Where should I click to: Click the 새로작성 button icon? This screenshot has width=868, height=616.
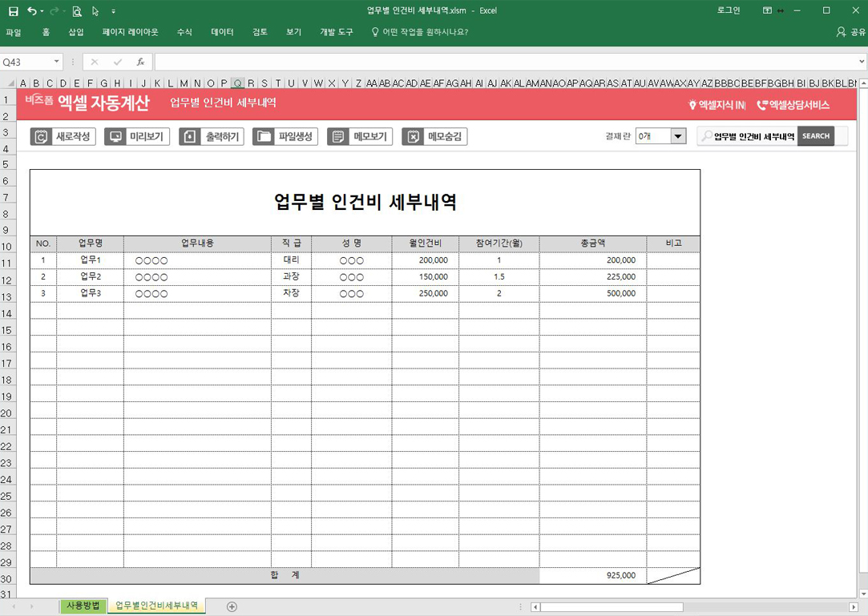pyautogui.click(x=41, y=137)
